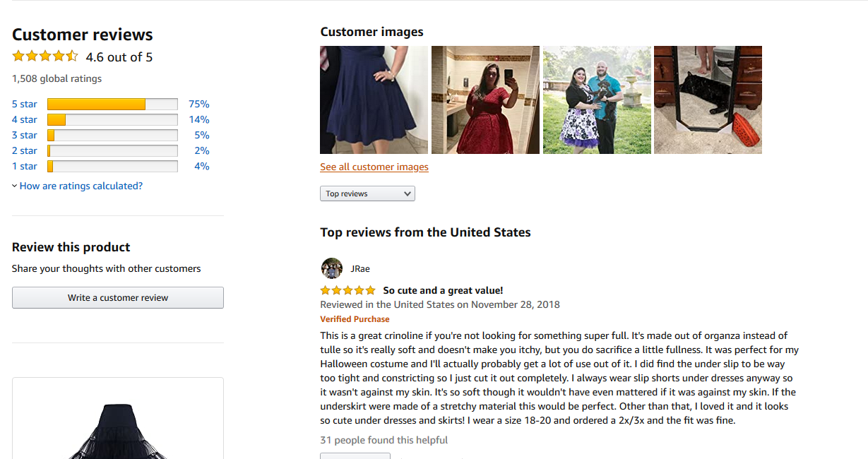Image resolution: width=868 pixels, height=459 pixels.
Task: Click the Write a customer review button
Action: pyautogui.click(x=118, y=297)
